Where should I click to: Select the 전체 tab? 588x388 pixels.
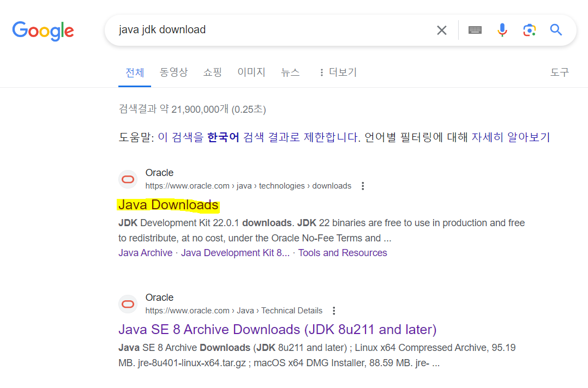(x=135, y=72)
